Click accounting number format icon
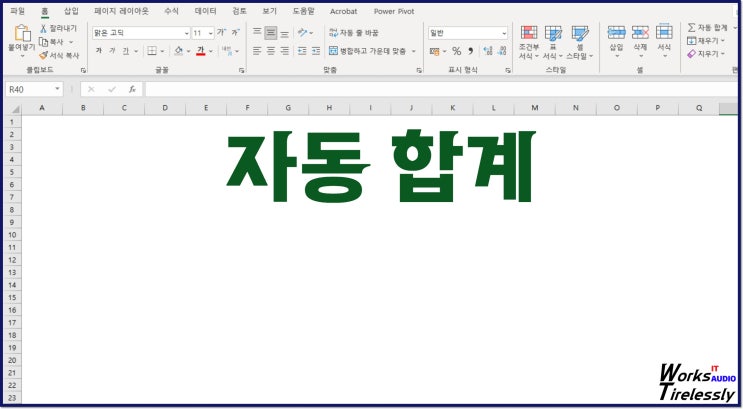Viewport: 743px width, 409px height. [435, 51]
